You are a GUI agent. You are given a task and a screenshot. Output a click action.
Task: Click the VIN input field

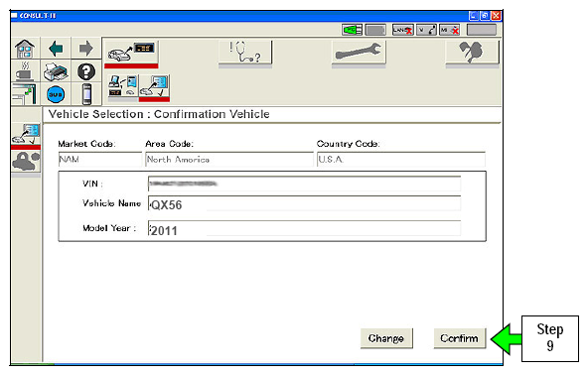click(304, 184)
